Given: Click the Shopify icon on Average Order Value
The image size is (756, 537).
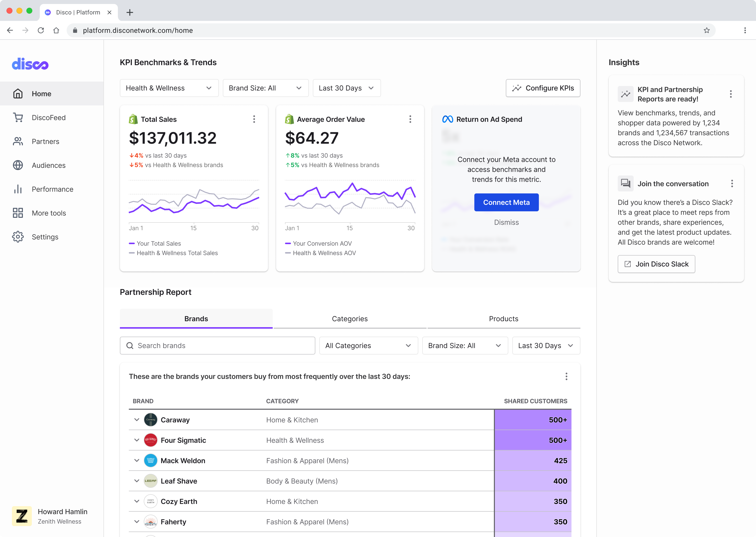Looking at the screenshot, I should (x=289, y=119).
